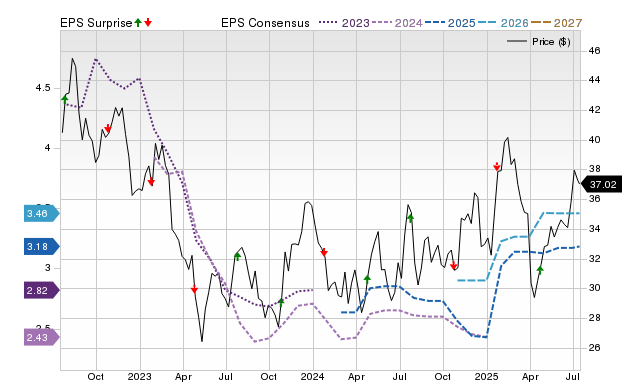The width and height of the screenshot is (640, 382).
Task: Select the green surprise arrow after July 2023
Action: [x=238, y=256]
